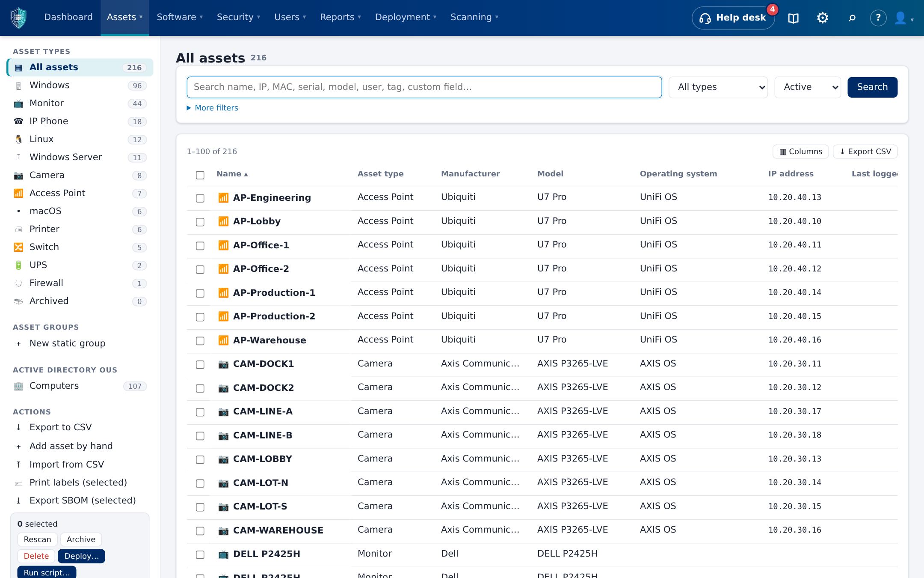Click the Access Point icon in sidebar
This screenshot has width=924, height=578.
click(x=18, y=194)
